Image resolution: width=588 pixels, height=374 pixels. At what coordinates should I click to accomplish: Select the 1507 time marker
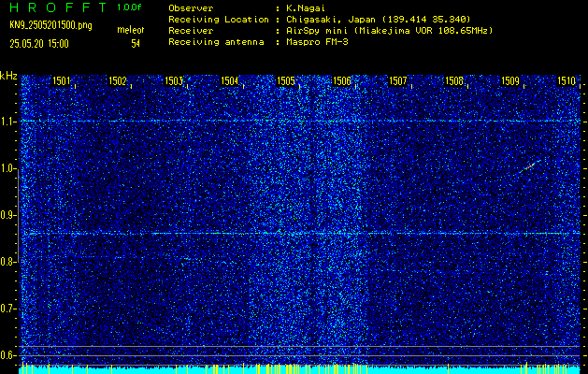[398, 81]
